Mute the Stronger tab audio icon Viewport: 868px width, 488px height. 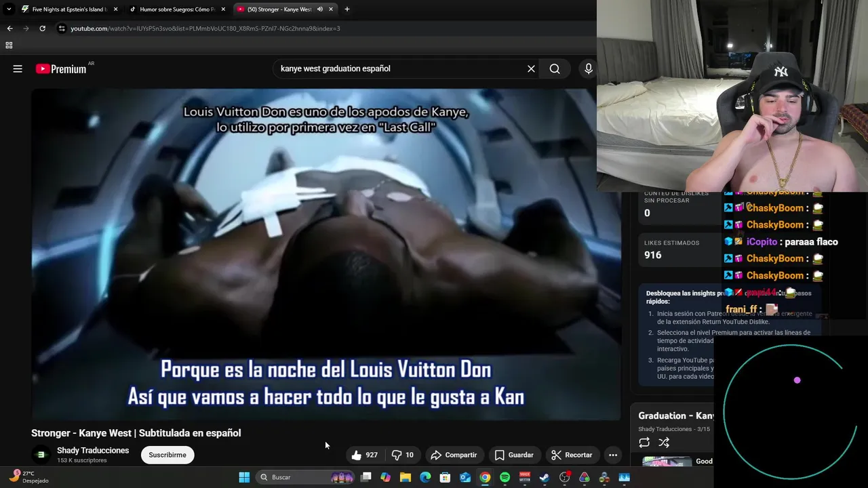pos(319,9)
